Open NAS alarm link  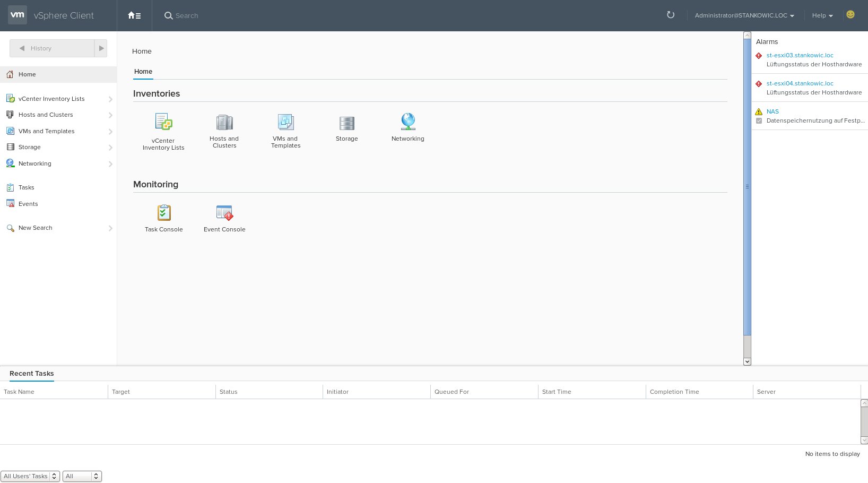[772, 111]
